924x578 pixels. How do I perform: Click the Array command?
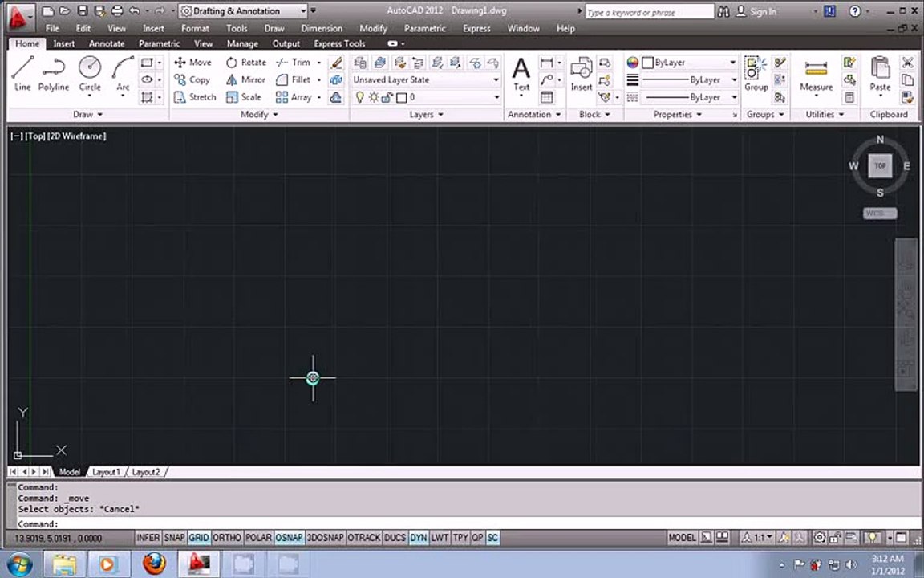294,96
